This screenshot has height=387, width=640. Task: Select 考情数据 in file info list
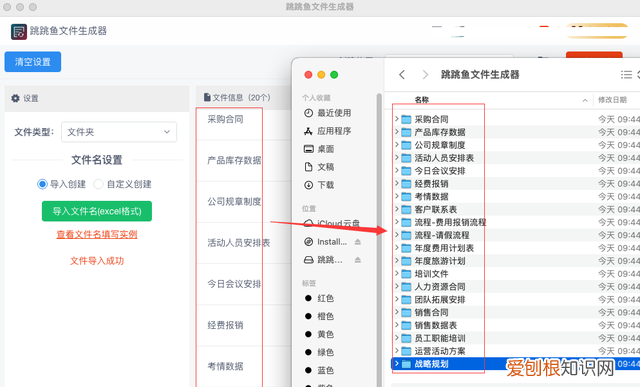pos(225,367)
